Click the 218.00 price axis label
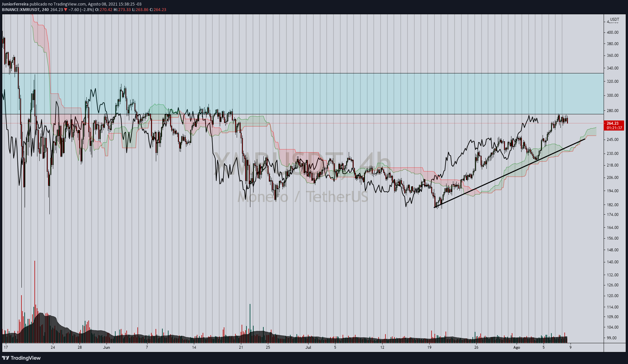The height and width of the screenshot is (364, 628). pyautogui.click(x=613, y=165)
